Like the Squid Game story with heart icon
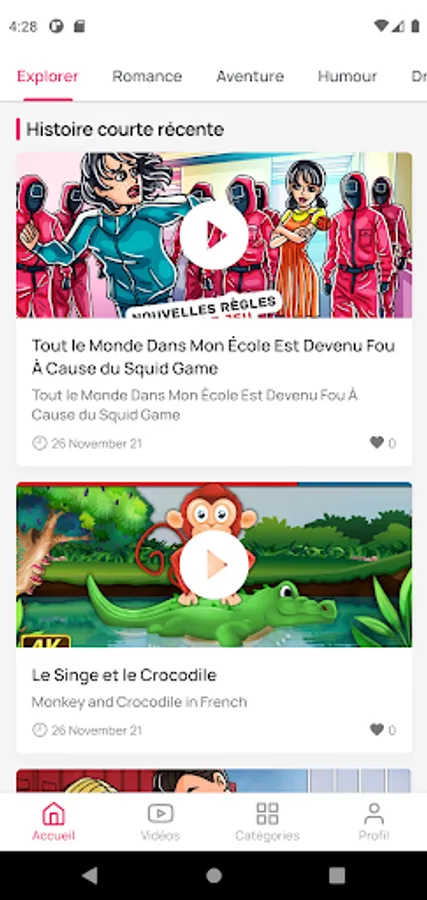 coord(376,443)
